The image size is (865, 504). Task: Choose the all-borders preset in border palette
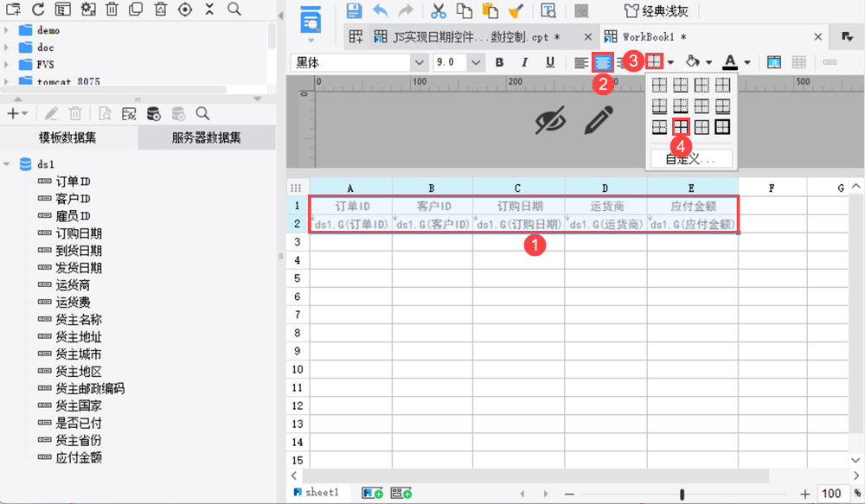point(681,127)
